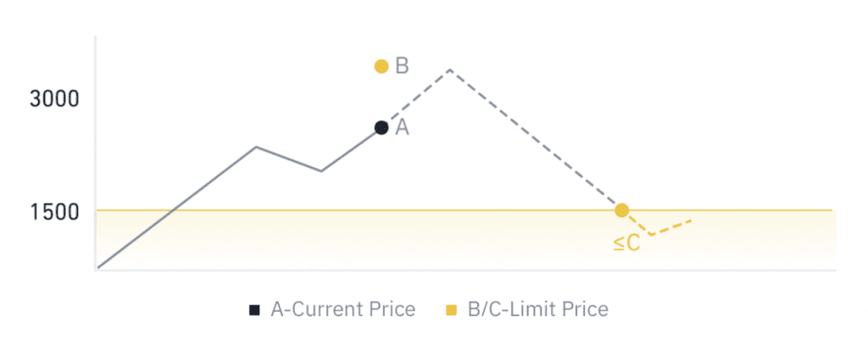Click the black dot marked A
Image resolution: width=868 pixels, height=351 pixels.
(381, 127)
